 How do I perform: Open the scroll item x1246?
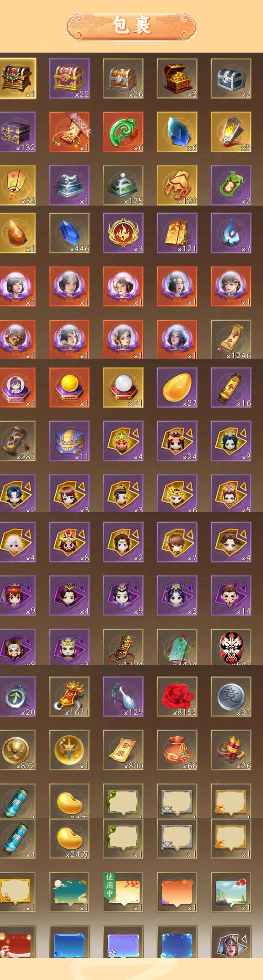(x=231, y=339)
